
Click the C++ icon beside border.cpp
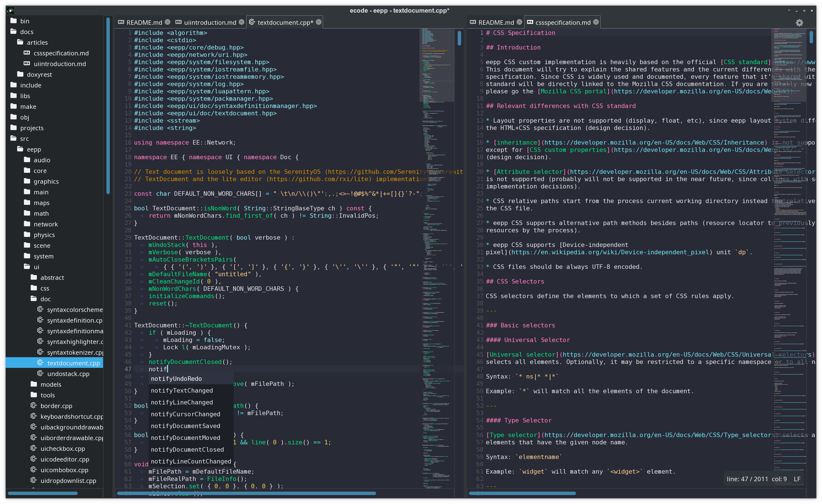[33, 406]
